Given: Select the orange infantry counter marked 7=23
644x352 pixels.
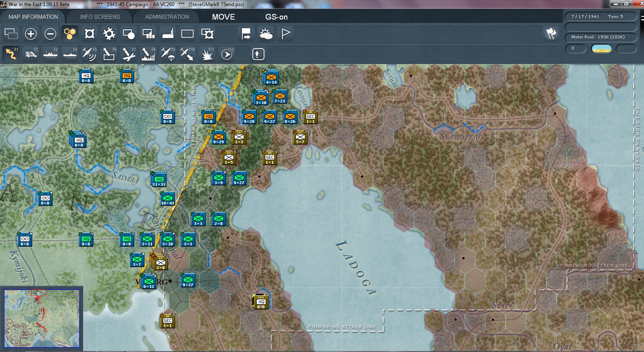Looking at the screenshot, I should [280, 96].
